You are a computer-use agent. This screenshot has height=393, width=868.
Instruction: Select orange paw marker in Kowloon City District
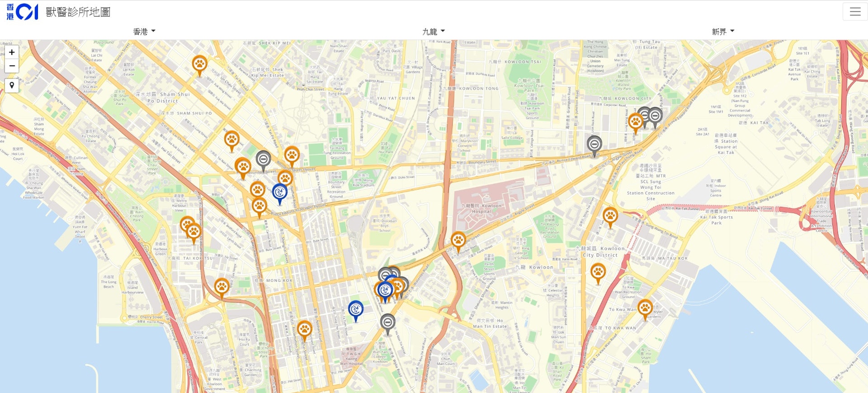coord(598,272)
